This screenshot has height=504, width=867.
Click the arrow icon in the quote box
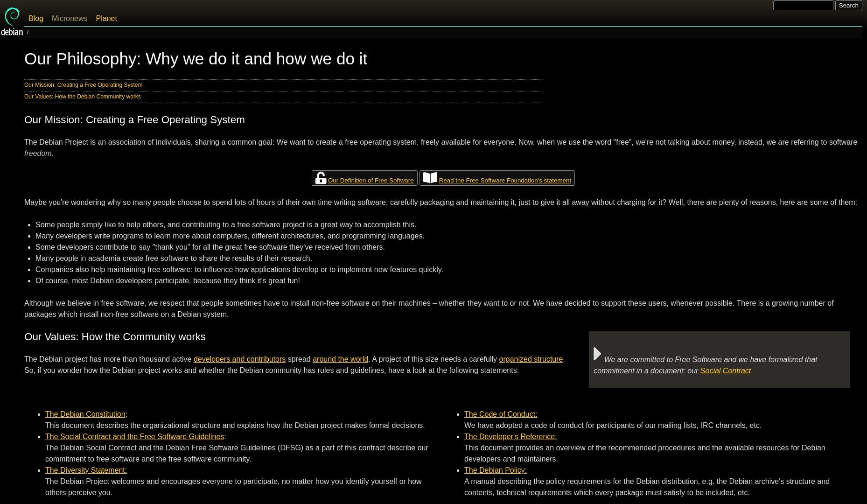click(597, 354)
